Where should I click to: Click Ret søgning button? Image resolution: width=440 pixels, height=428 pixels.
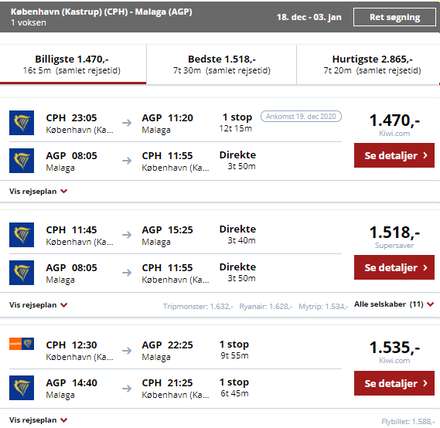(395, 17)
